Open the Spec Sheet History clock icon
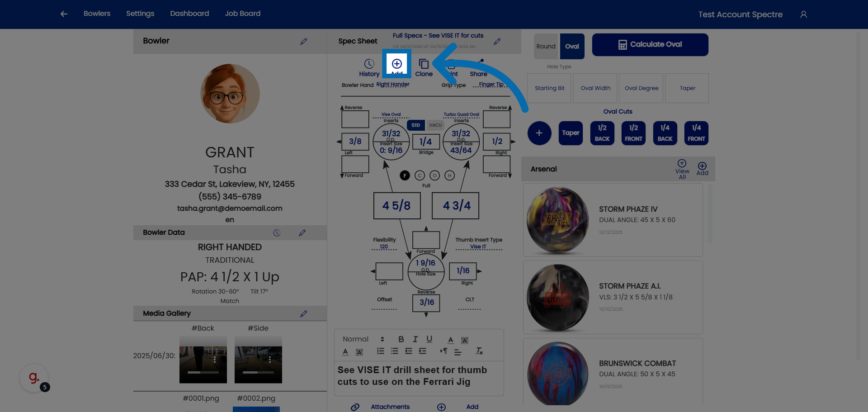Image resolution: width=868 pixels, height=412 pixels. (x=369, y=64)
